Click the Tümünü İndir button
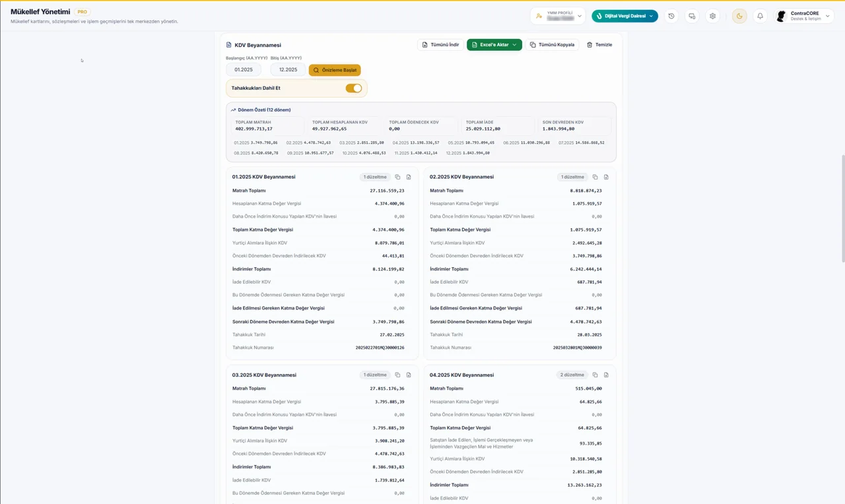845x504 pixels. [440, 45]
